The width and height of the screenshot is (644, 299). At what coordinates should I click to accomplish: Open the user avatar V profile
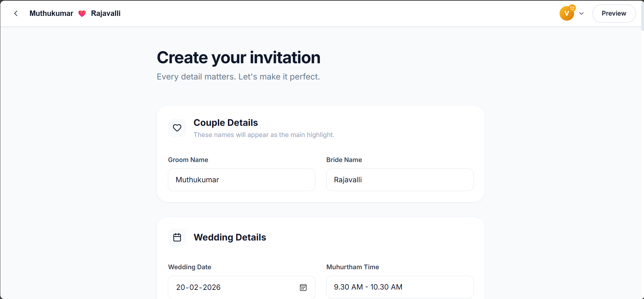click(x=567, y=14)
